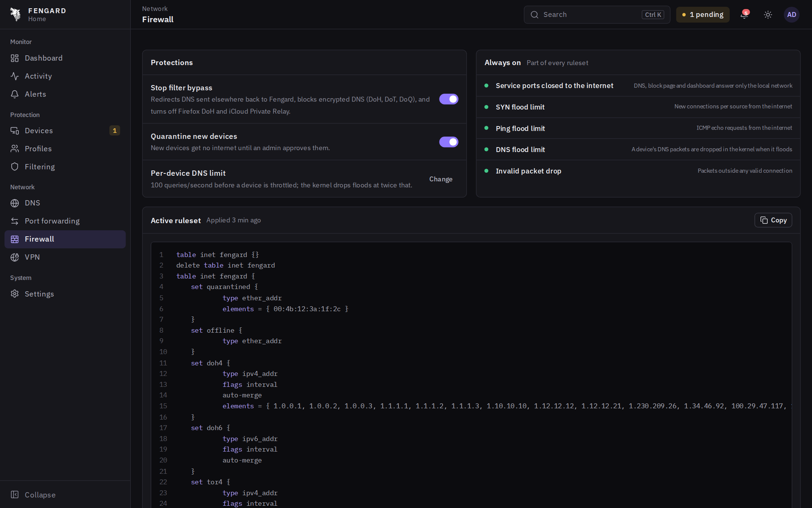The height and width of the screenshot is (508, 812).
Task: Click the 'set doh6 {' code line
Action: [x=210, y=428]
